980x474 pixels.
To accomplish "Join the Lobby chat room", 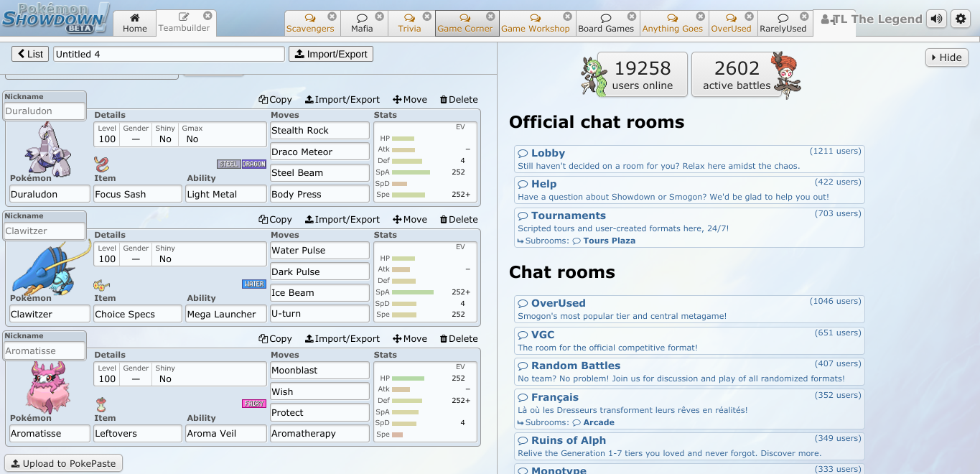I will (689, 159).
